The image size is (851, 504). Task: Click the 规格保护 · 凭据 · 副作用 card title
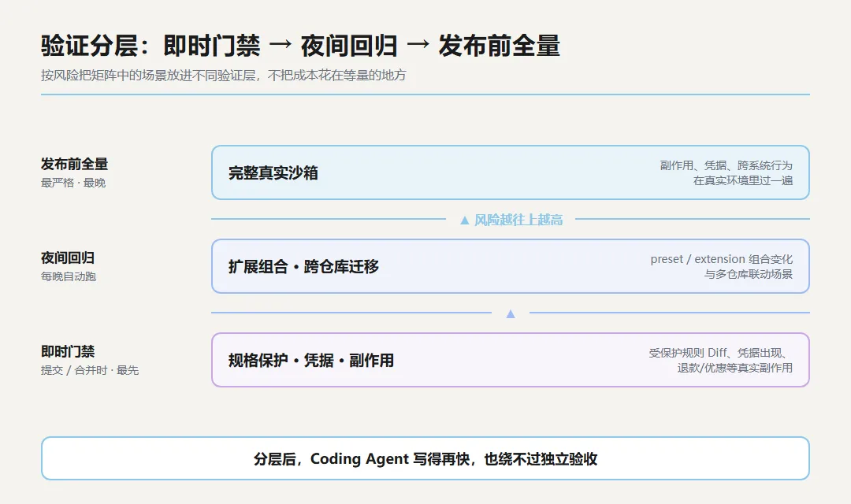coord(311,361)
